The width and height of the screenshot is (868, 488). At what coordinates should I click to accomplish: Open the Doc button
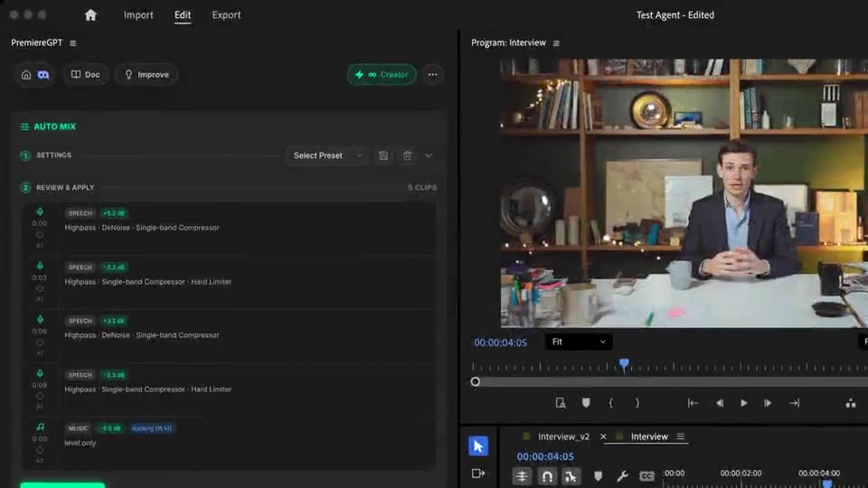click(x=86, y=75)
